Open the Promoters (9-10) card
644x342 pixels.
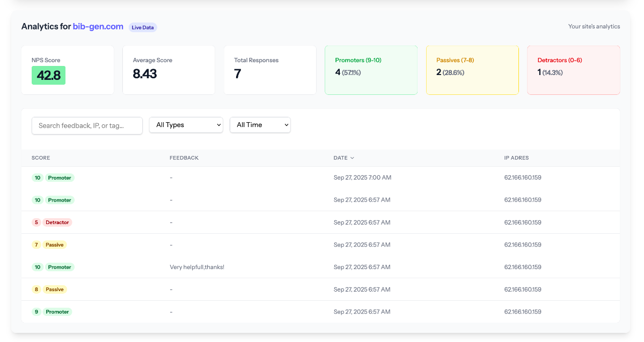[371, 70]
